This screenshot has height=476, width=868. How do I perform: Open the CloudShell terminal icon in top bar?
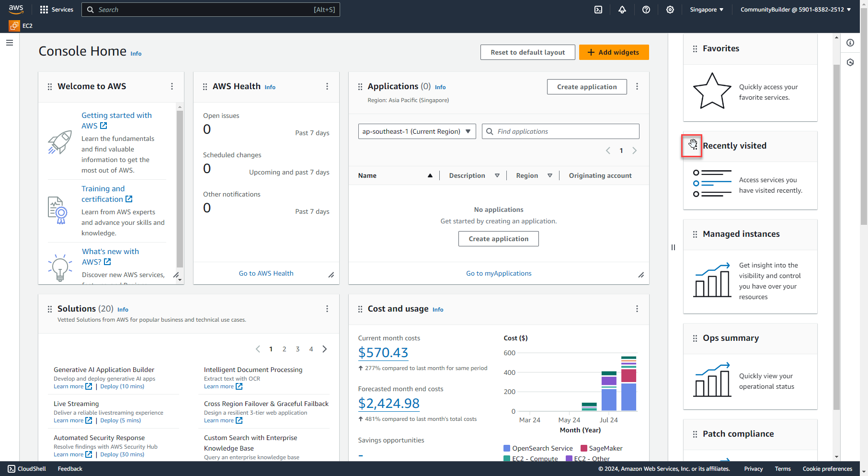598,9
